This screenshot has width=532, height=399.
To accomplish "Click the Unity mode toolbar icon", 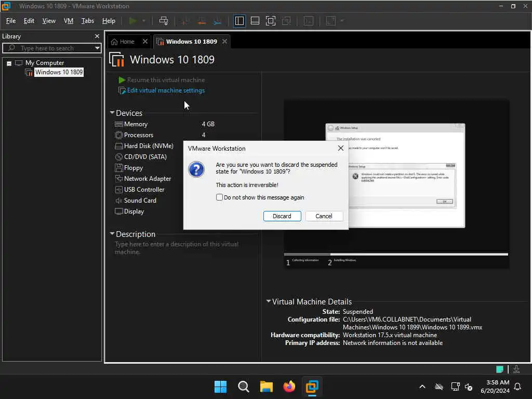I will point(286,21).
